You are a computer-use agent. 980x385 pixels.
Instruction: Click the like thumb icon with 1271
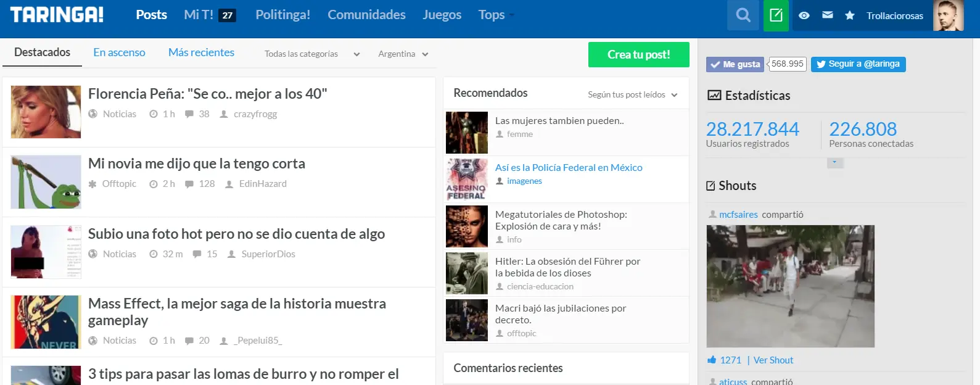click(712, 360)
